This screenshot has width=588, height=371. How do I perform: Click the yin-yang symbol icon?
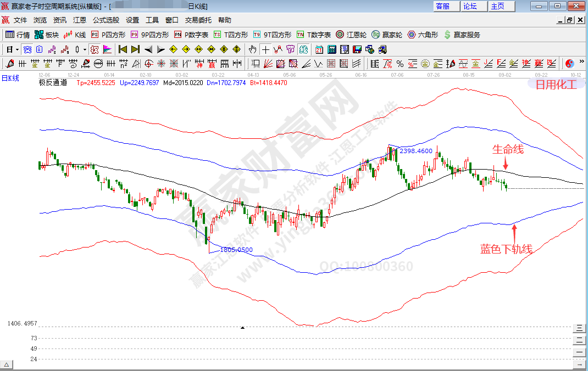[570, 63]
